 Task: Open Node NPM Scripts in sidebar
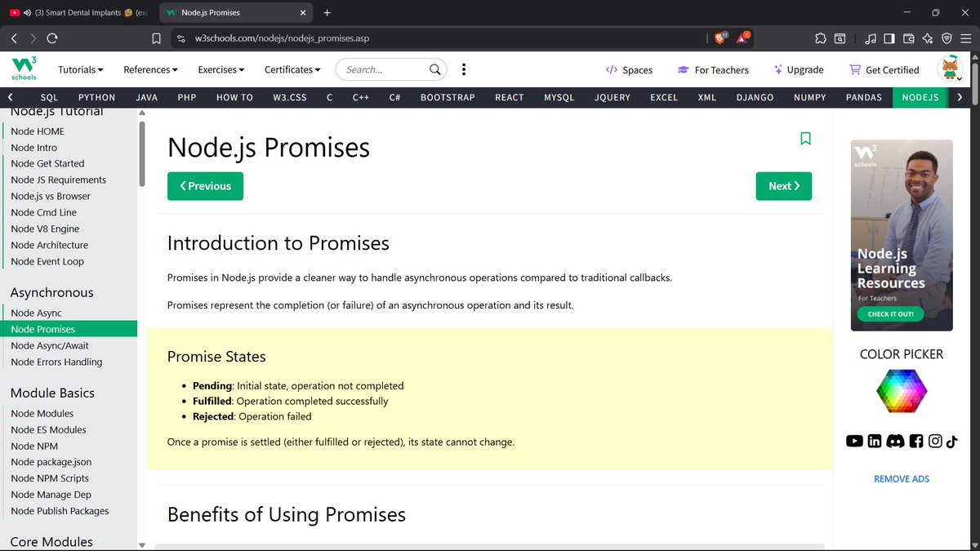(x=50, y=478)
